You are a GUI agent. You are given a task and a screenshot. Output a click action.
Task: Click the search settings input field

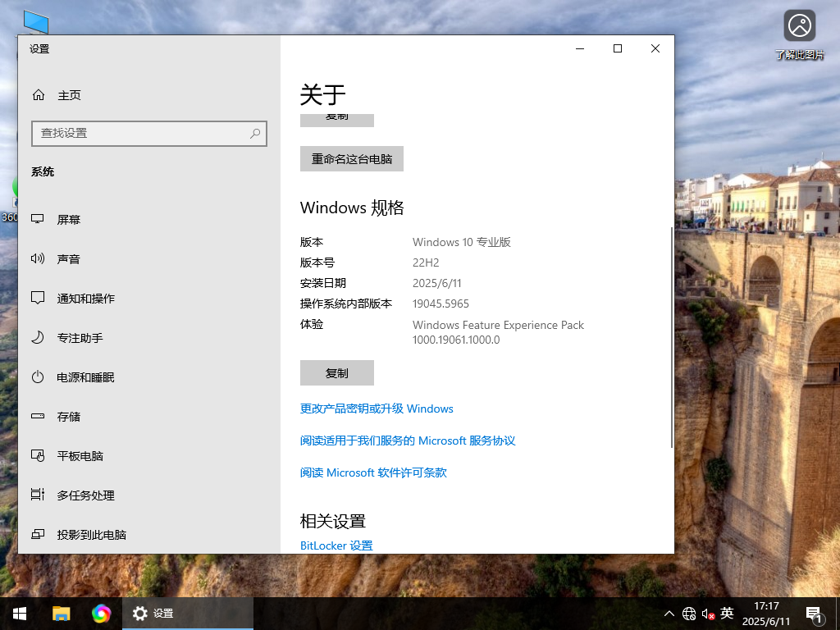[x=149, y=133]
